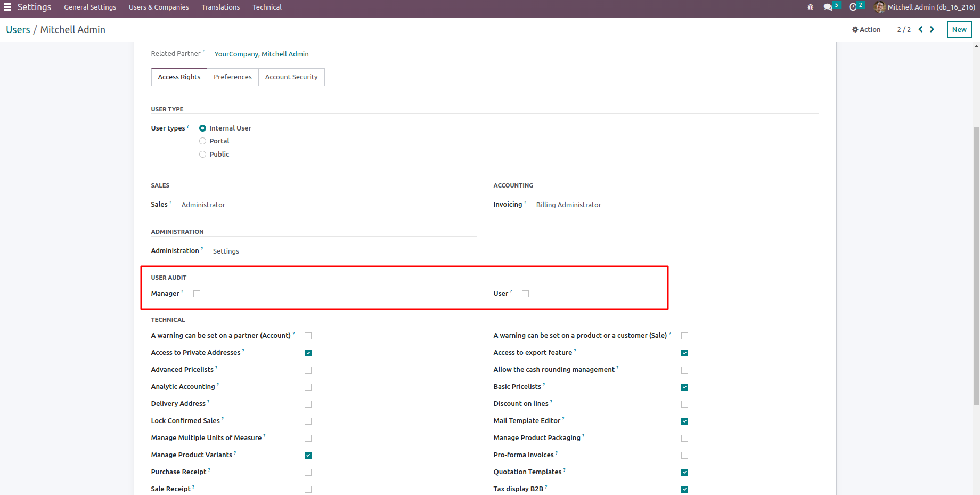
Task: Open the Users & Companies menu
Action: point(159,7)
